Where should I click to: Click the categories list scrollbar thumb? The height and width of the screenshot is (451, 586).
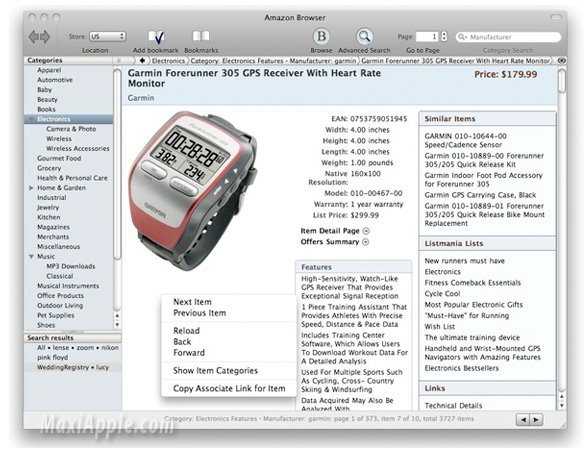tap(117, 164)
